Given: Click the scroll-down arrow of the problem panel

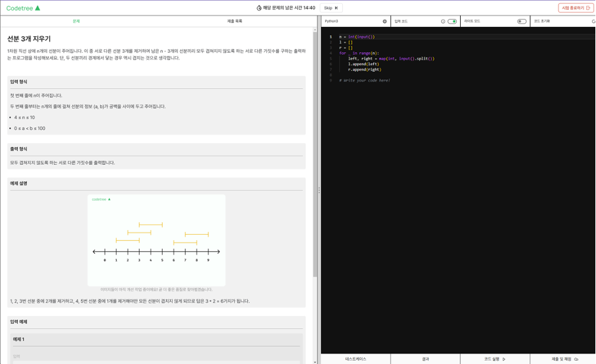Looking at the screenshot, I should [314, 362].
